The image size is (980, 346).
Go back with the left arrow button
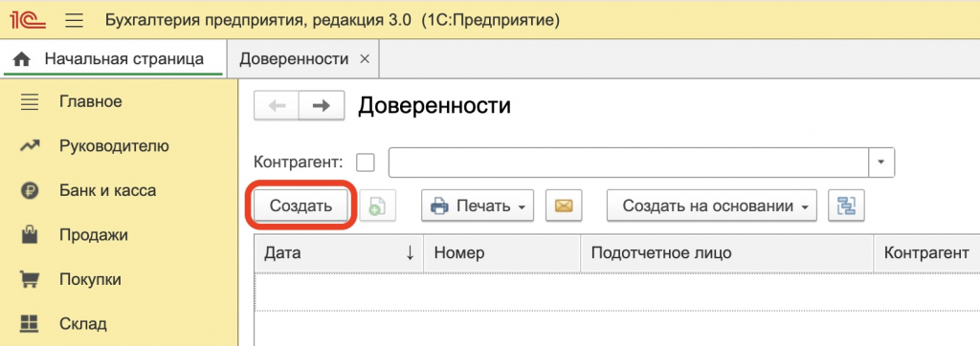[277, 106]
